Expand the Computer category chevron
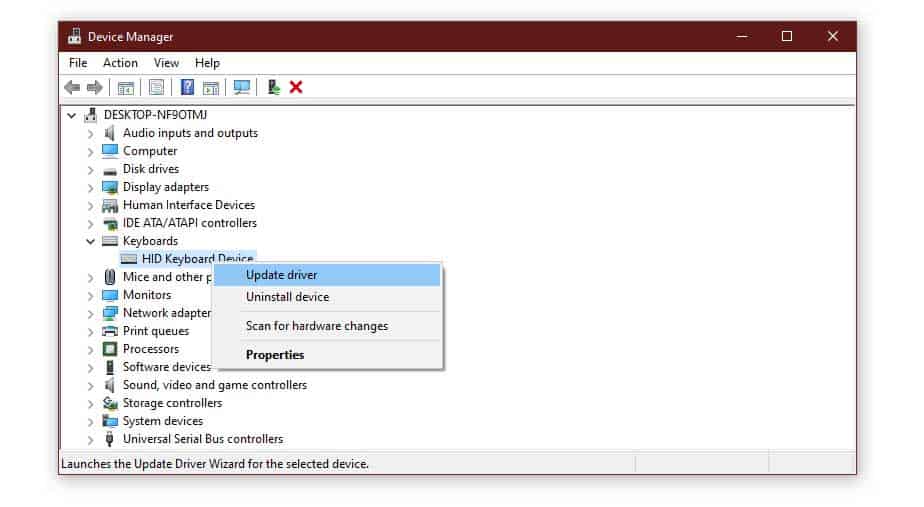924x507 pixels. click(90, 152)
